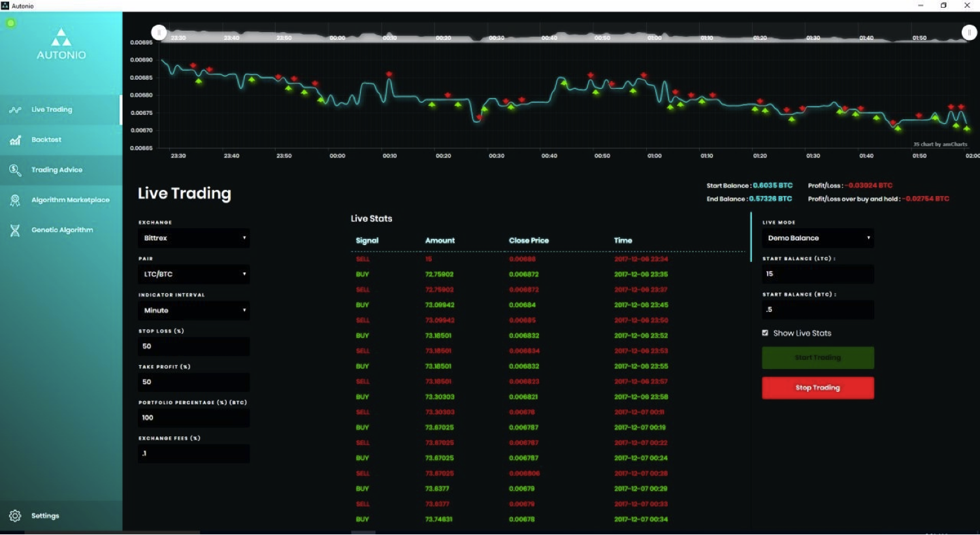Click the Signal column header

coord(367,241)
